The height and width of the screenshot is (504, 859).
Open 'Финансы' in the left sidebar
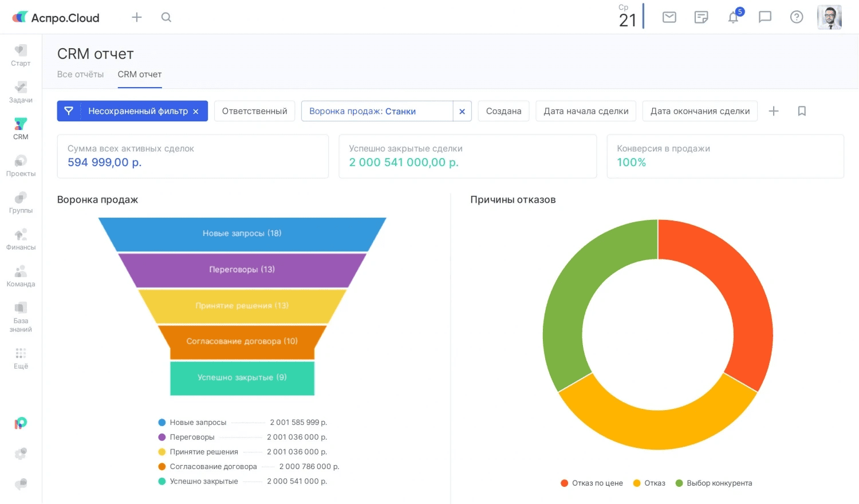click(21, 239)
